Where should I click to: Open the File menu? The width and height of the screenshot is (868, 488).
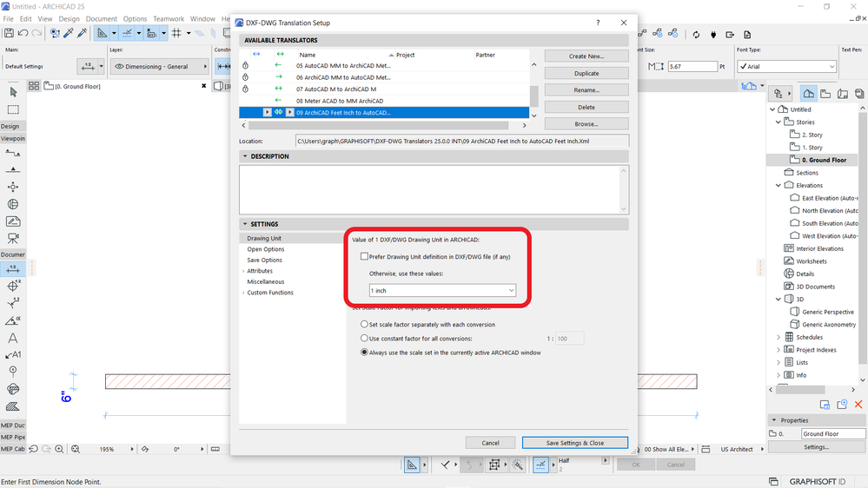coord(9,19)
